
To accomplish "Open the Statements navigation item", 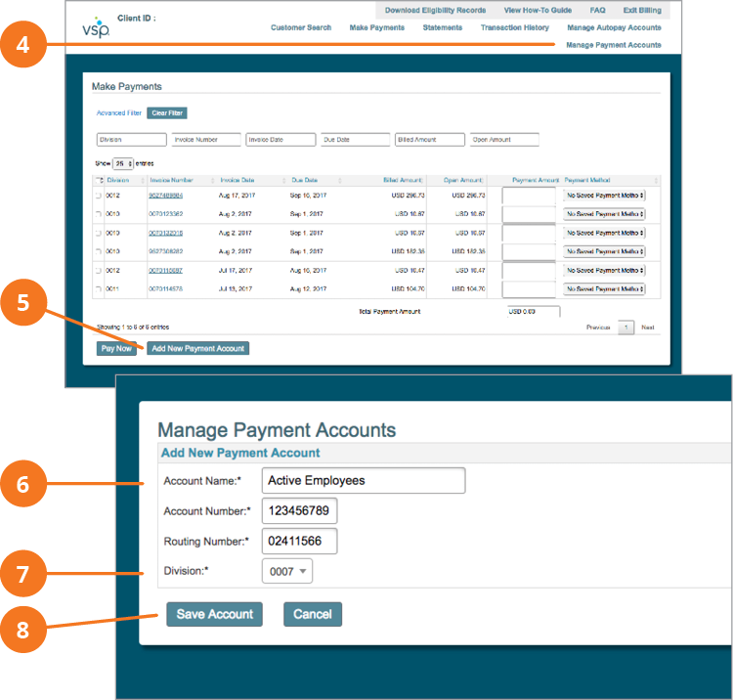I will click(443, 27).
